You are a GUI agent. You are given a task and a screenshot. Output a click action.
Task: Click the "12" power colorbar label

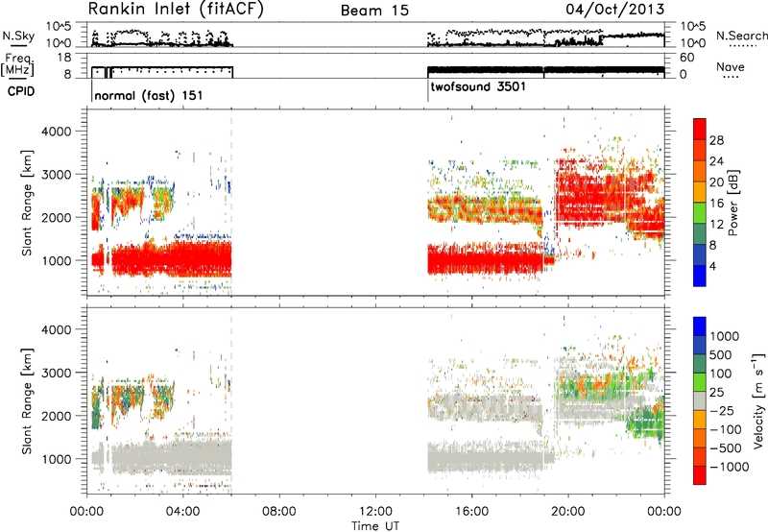pyautogui.click(x=716, y=225)
